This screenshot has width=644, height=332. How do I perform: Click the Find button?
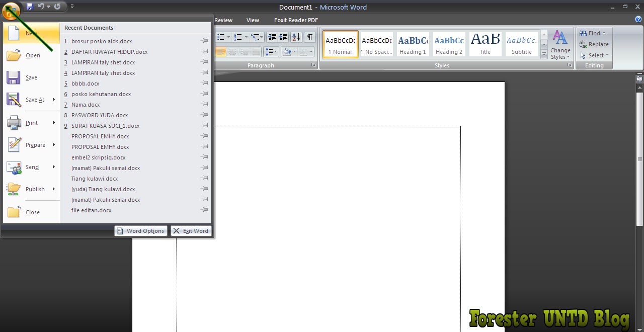click(593, 33)
